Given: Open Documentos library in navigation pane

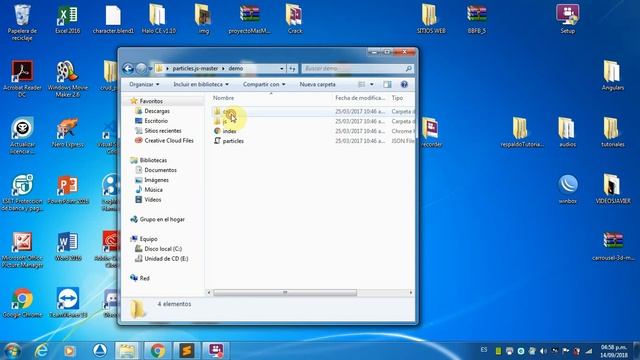Looking at the screenshot, I should tap(160, 170).
